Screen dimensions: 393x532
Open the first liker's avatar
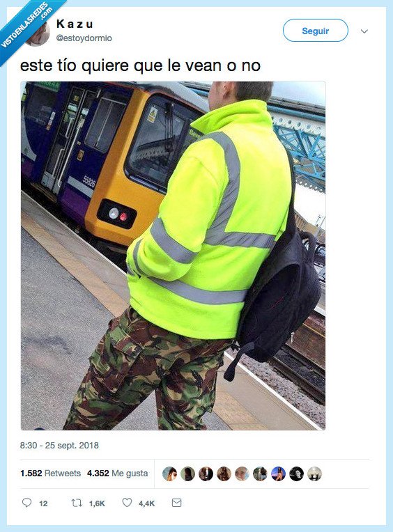pyautogui.click(x=169, y=474)
